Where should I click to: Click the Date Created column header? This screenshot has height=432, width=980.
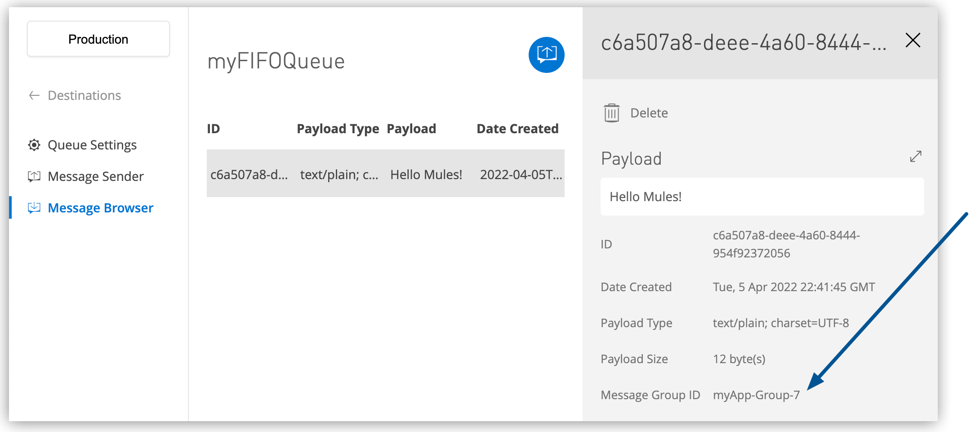tap(517, 128)
